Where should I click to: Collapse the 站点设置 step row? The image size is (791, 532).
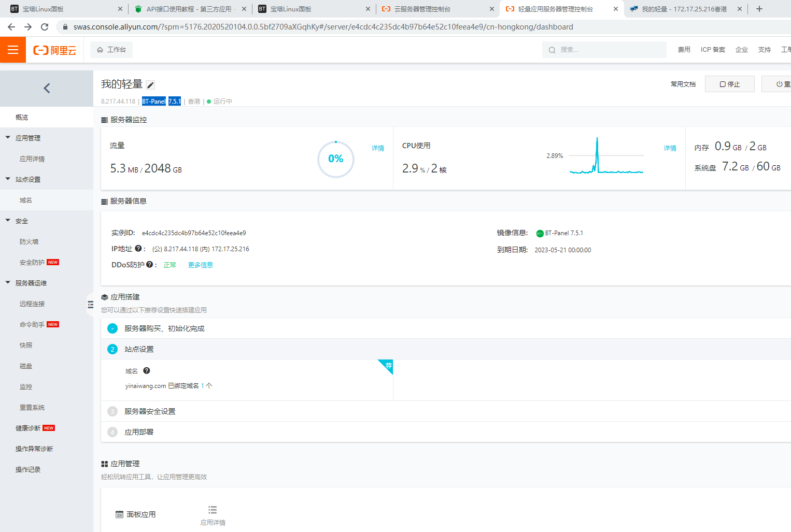coord(446,349)
